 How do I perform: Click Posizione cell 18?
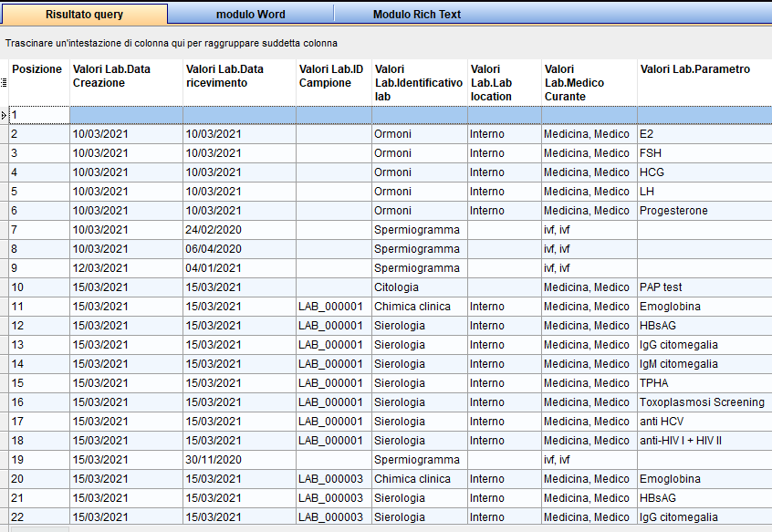tap(39, 441)
